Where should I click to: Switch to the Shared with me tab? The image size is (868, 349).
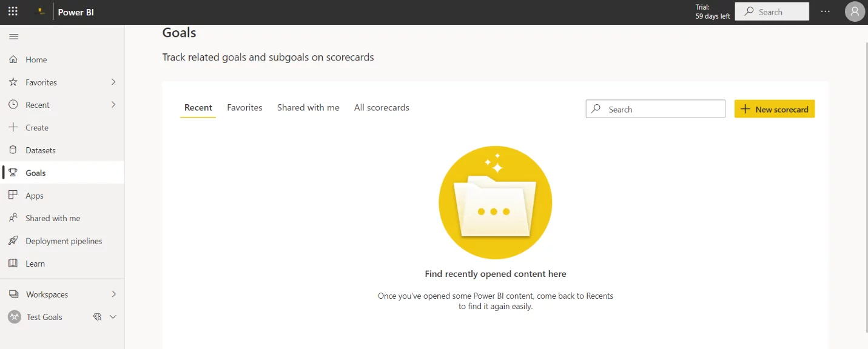[308, 107]
